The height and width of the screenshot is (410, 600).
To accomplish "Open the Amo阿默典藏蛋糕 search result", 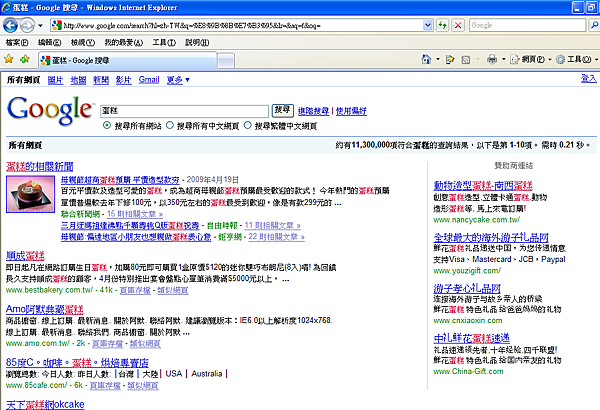I will 45,309.
